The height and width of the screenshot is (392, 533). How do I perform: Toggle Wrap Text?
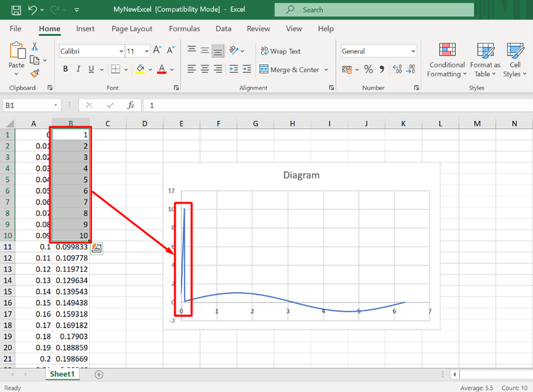[x=280, y=51]
